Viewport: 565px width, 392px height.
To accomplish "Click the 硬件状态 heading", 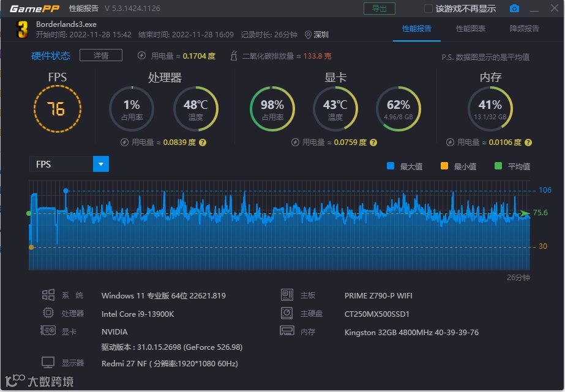I will click(51, 56).
